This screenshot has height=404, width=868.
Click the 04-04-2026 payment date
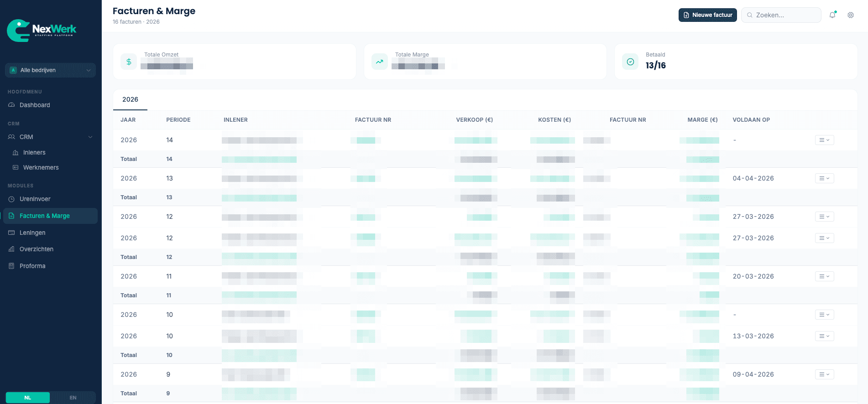coord(753,178)
